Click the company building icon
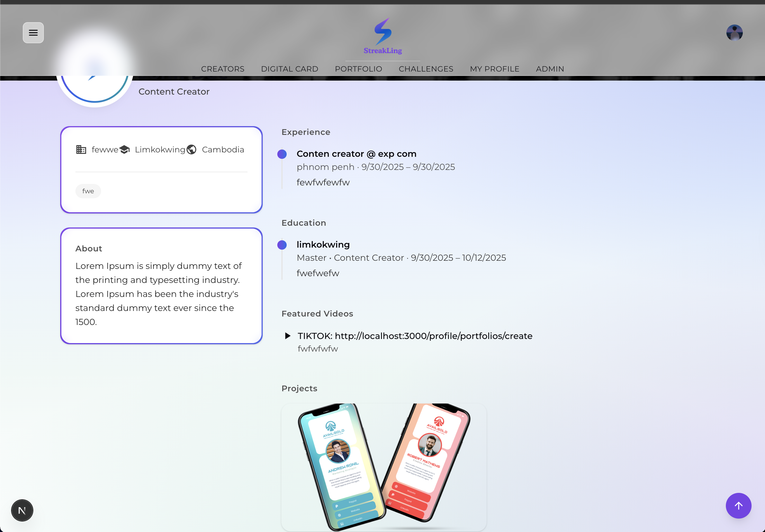Viewport: 765px width, 532px height. (81, 149)
